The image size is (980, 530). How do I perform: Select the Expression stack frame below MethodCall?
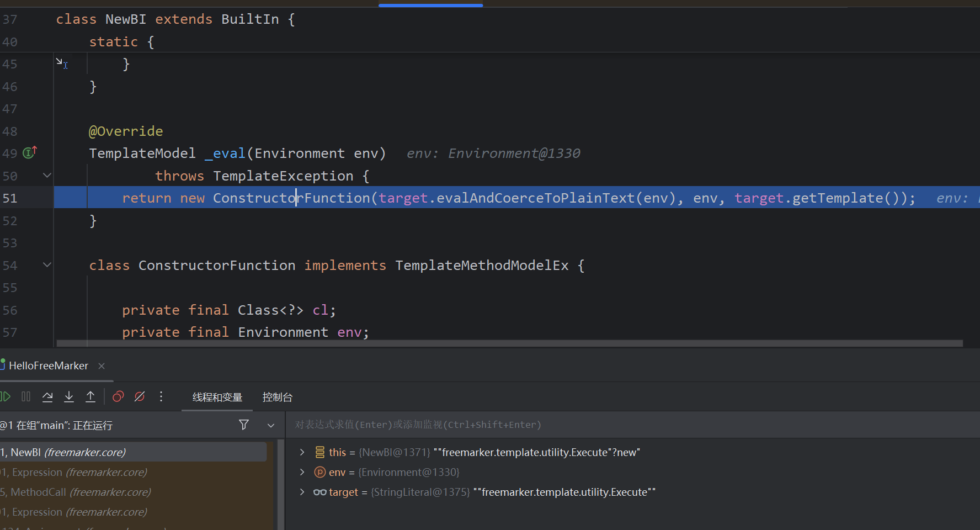[133, 512]
